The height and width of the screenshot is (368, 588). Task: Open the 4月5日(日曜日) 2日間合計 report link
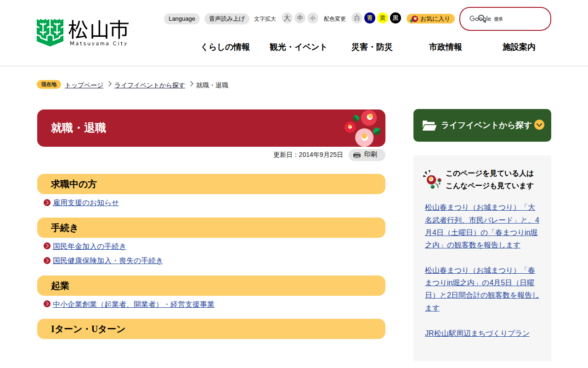[482, 289]
